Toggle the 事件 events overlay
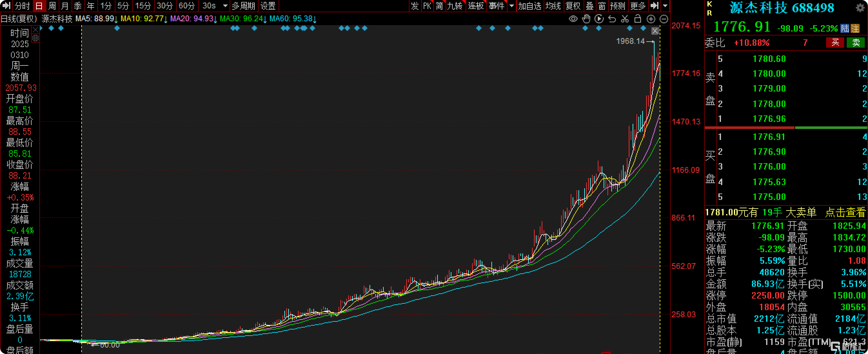 (497, 6)
